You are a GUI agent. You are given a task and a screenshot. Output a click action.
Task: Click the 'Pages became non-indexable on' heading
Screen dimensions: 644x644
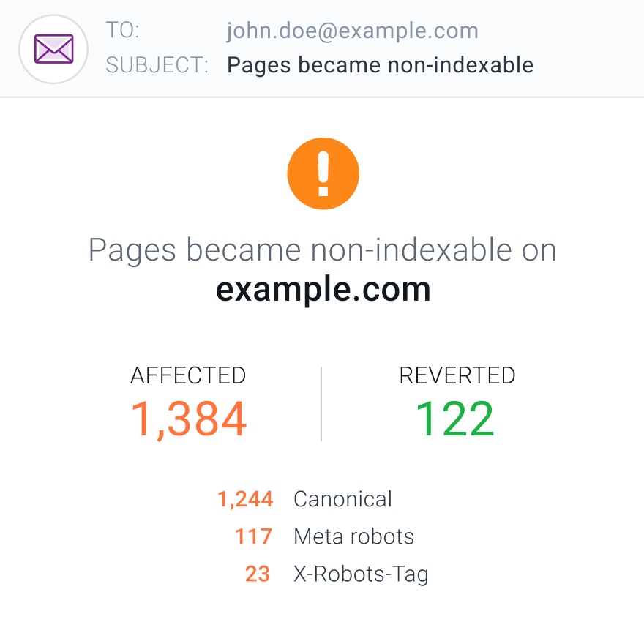323,250
